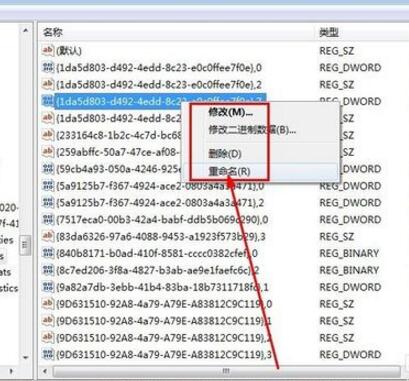Select the value {9D631510-92A8-4a79-A79E-A83812C9C119},1
Viewport: 409px width, 381px height.
tap(164, 321)
